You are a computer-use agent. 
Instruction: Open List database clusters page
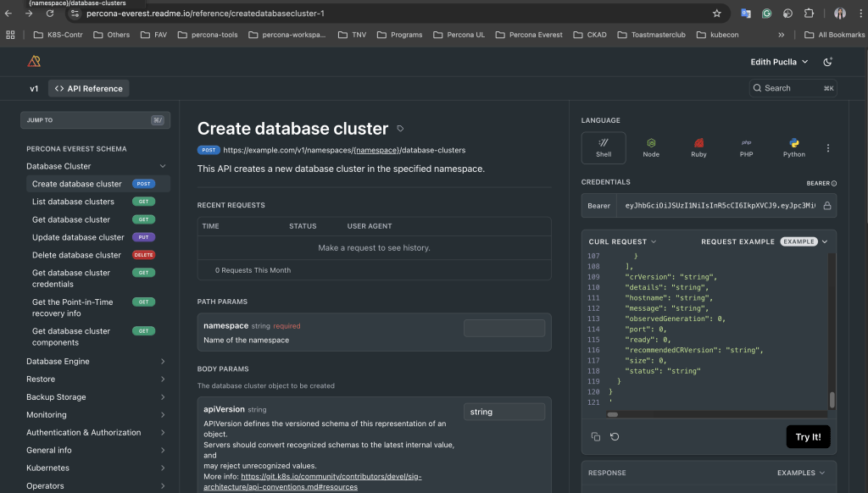73,202
